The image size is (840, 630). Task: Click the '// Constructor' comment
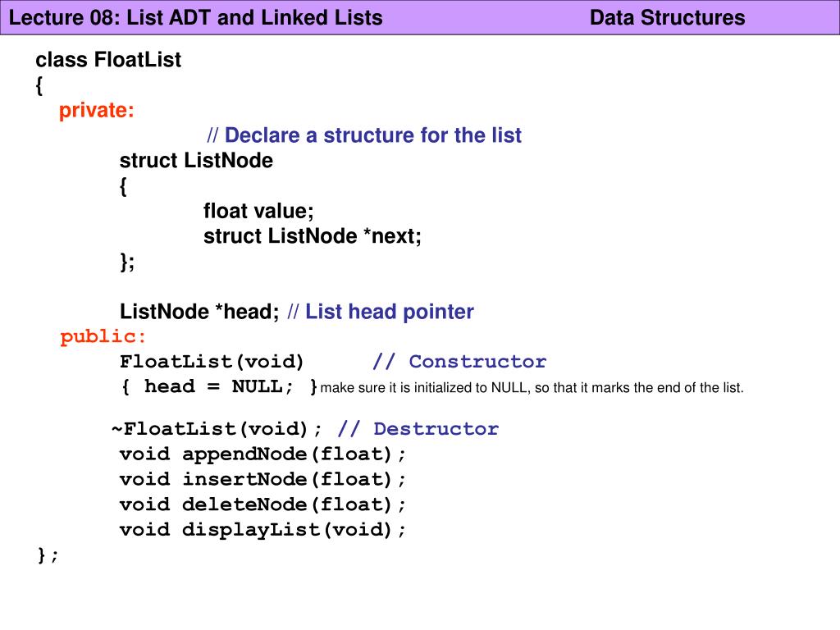[459, 362]
